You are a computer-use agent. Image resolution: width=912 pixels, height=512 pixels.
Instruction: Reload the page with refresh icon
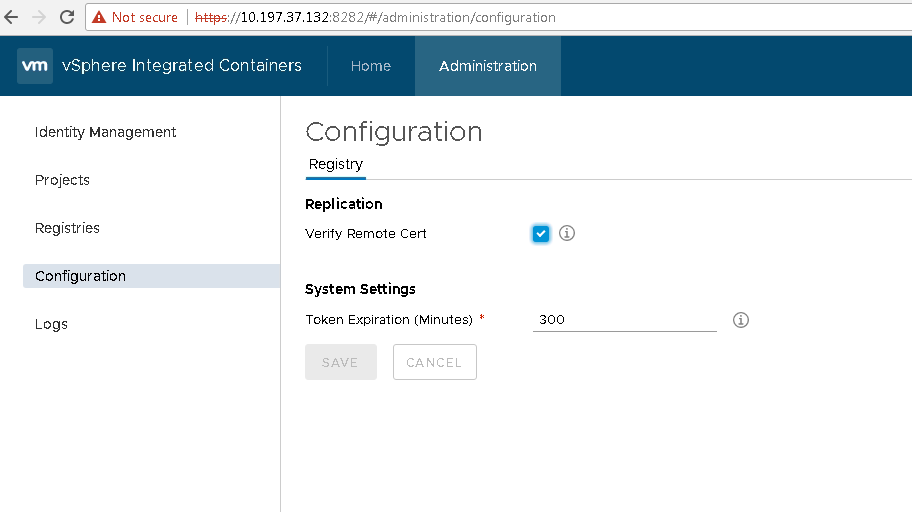pyautogui.click(x=67, y=17)
